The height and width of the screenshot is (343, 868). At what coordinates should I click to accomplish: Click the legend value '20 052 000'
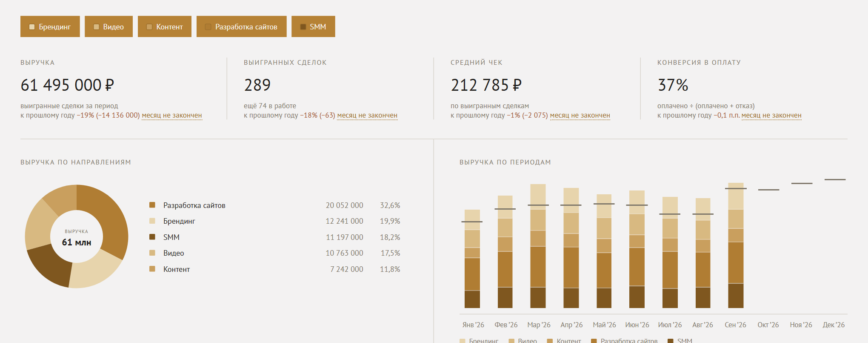[345, 205]
